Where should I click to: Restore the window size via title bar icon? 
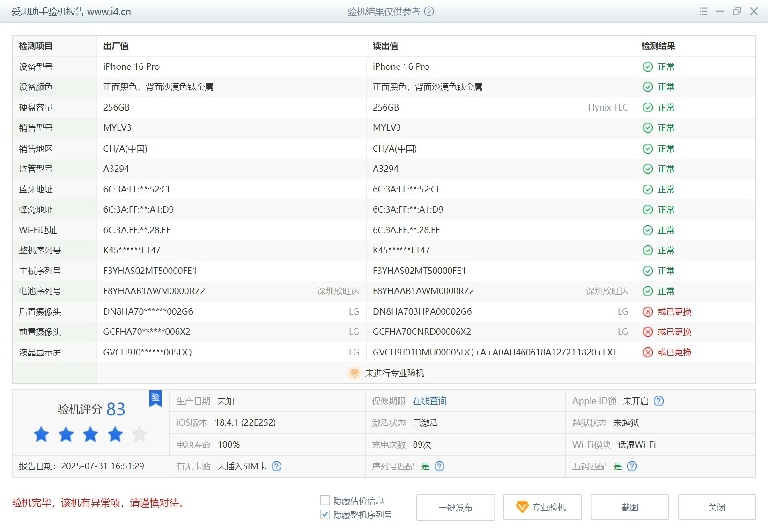737,12
